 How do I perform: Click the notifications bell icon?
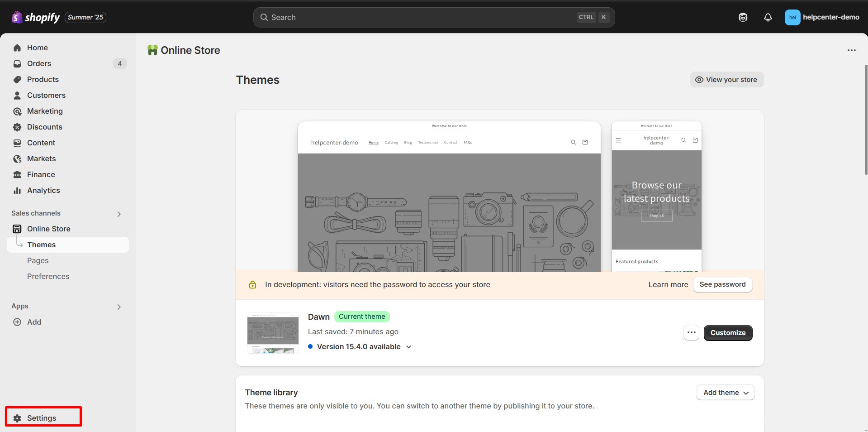point(768,18)
